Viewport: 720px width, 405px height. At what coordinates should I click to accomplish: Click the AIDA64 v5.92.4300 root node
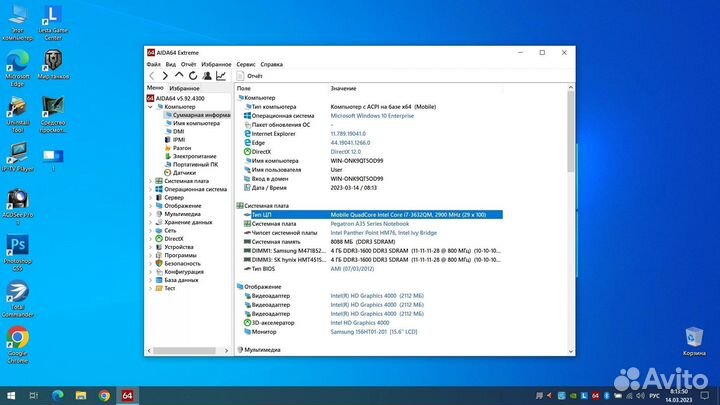[x=176, y=98]
